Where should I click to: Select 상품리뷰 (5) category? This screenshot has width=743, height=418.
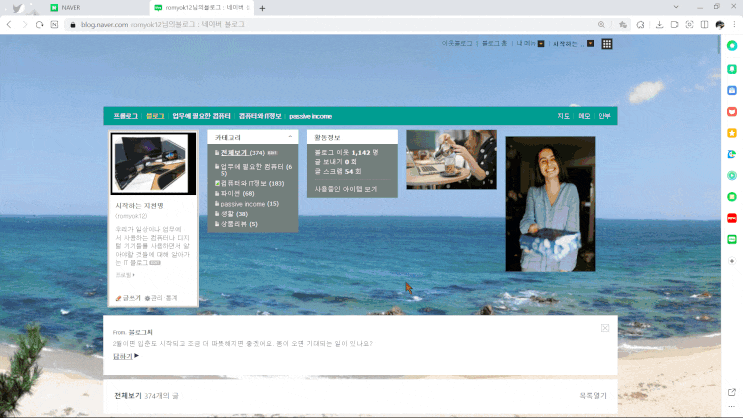239,224
